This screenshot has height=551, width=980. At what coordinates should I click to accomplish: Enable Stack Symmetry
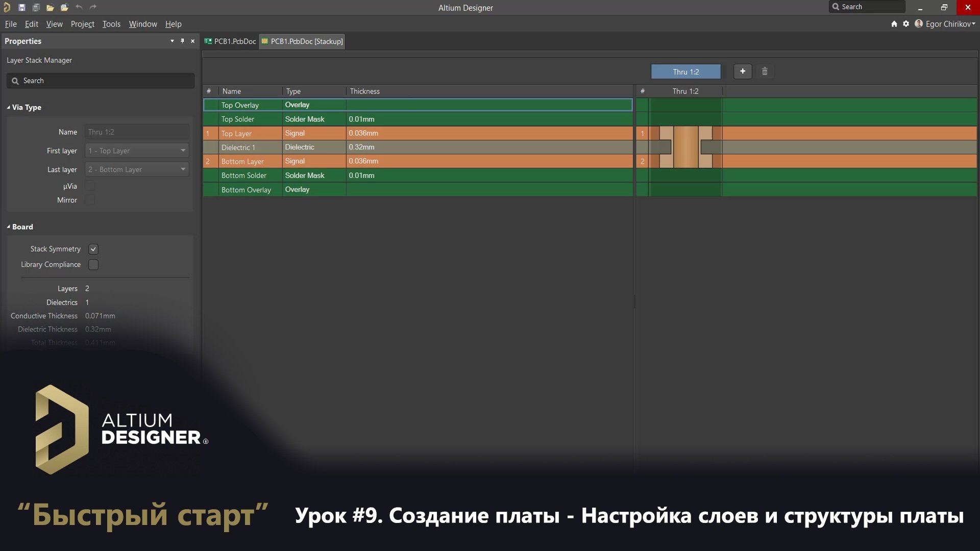pos(93,249)
